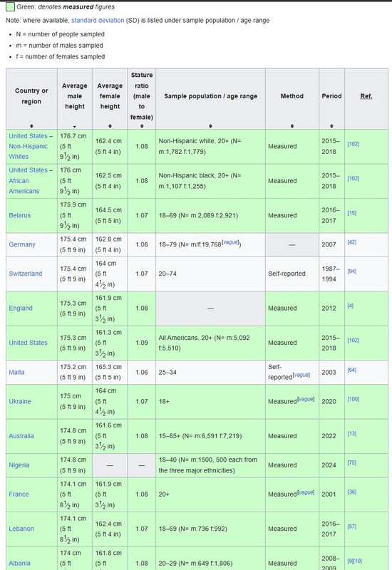Open reference [102] in African Americans row
The height and width of the screenshot is (570, 392).
(x=353, y=179)
